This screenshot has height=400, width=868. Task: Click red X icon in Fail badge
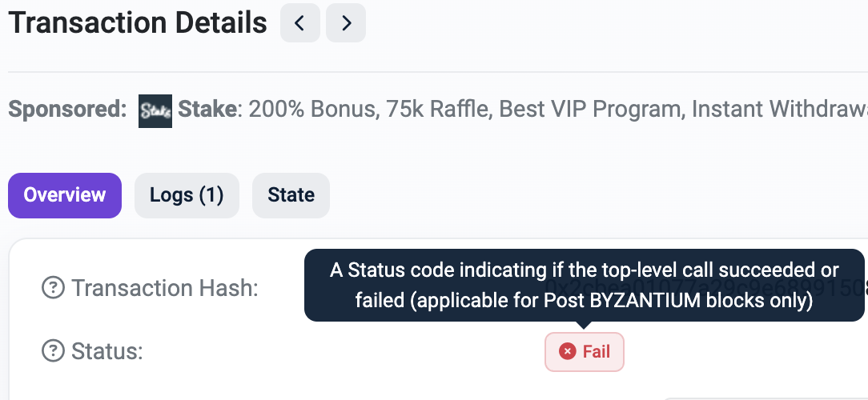(567, 351)
